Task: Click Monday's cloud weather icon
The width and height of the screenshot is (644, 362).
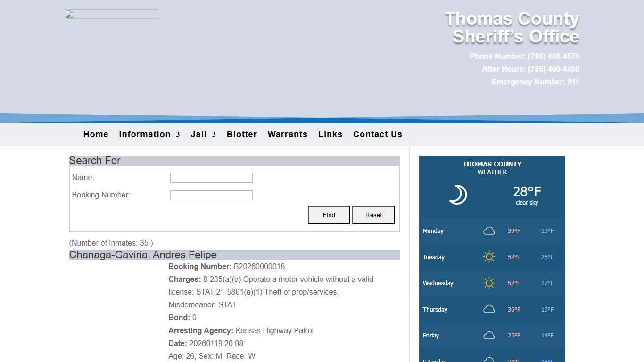Action: tap(489, 231)
